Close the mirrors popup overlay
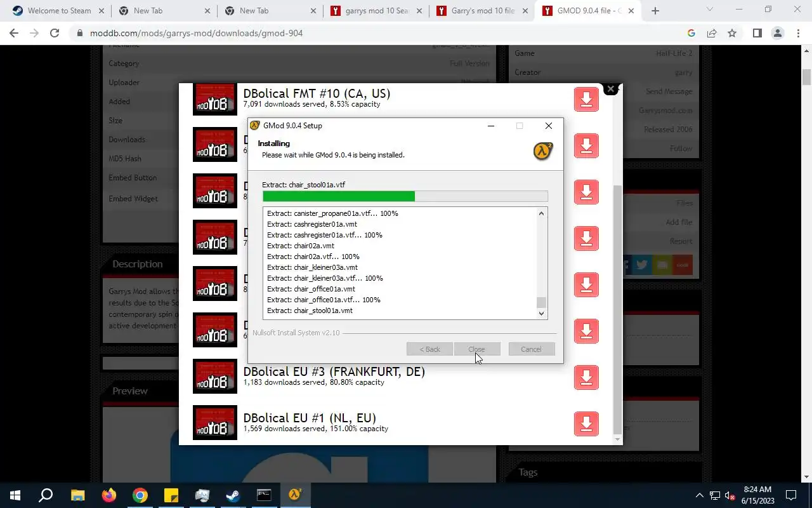Screen dimensions: 812x508 611,89
